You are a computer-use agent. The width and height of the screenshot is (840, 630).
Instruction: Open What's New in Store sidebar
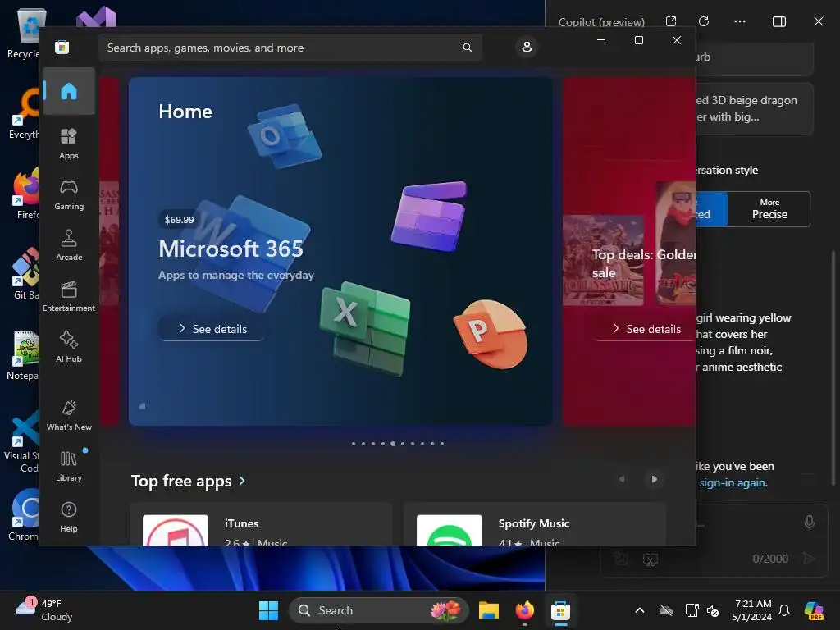click(69, 415)
